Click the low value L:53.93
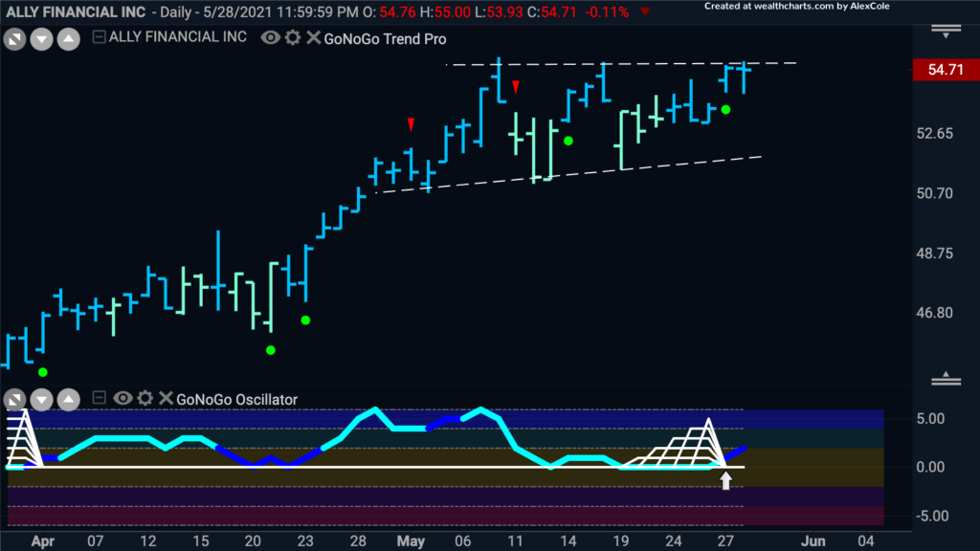The height and width of the screenshot is (551, 980). pyautogui.click(x=498, y=11)
